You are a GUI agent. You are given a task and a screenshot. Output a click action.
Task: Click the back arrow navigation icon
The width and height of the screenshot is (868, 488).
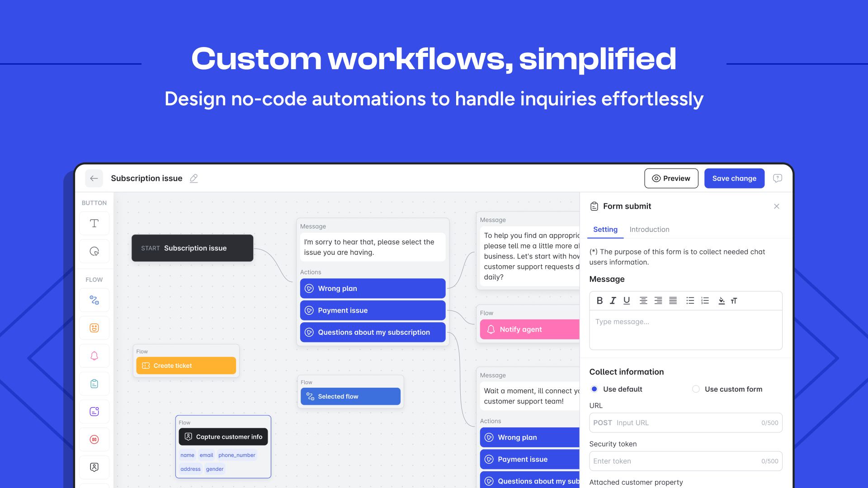point(94,178)
